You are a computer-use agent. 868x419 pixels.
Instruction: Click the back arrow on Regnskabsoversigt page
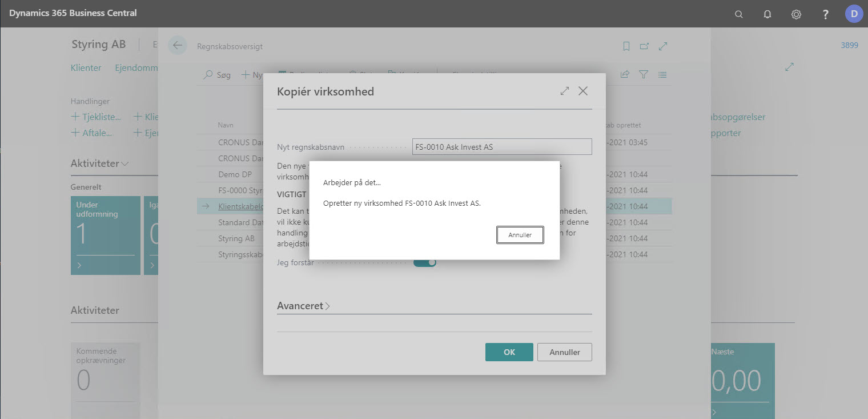click(178, 46)
